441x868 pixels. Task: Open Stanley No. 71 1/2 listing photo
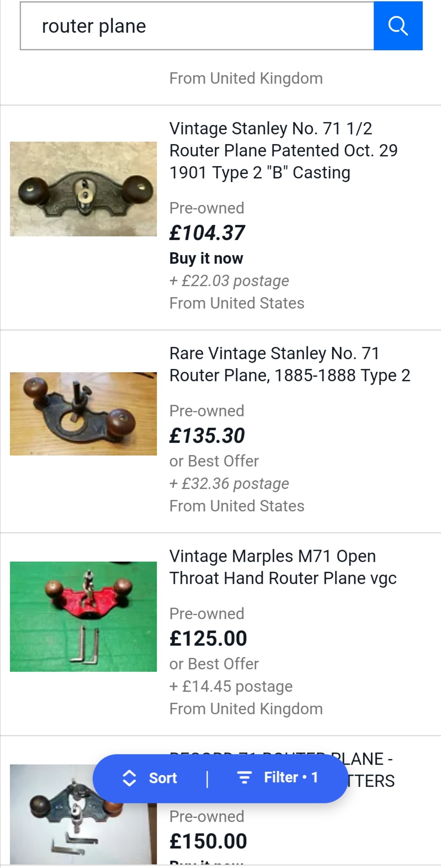[x=83, y=189]
